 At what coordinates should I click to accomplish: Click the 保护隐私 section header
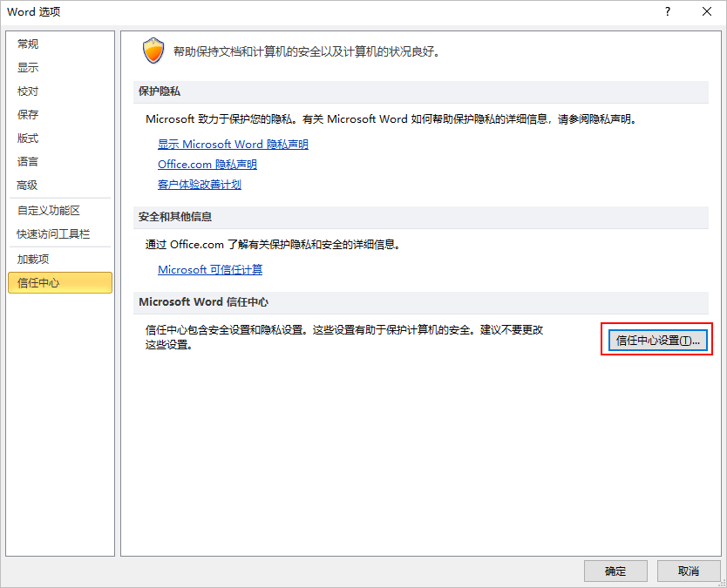[x=421, y=91]
